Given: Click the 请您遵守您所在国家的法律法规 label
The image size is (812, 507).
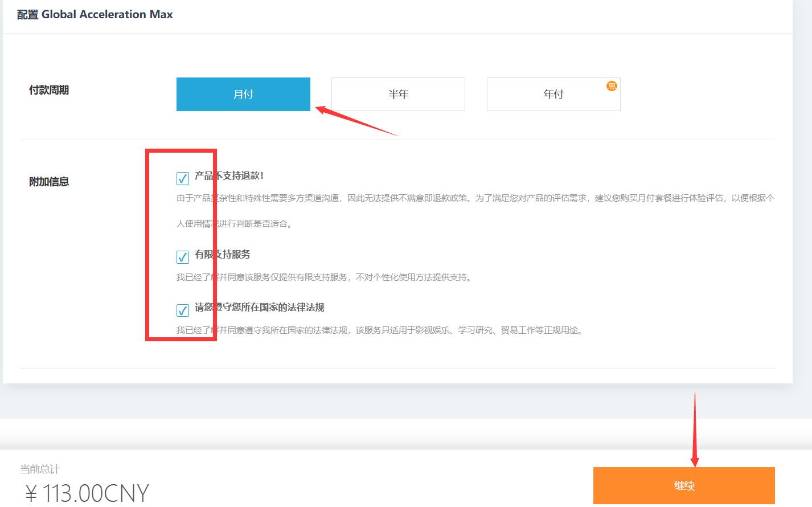Looking at the screenshot, I should [260, 308].
